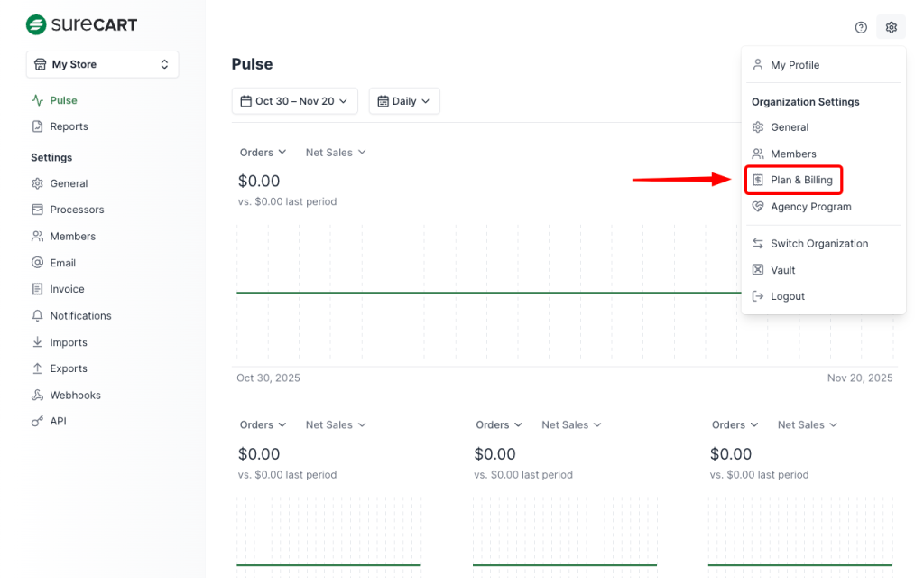Image resolution: width=924 pixels, height=578 pixels.
Task: Click the help question mark icon
Action: (861, 28)
